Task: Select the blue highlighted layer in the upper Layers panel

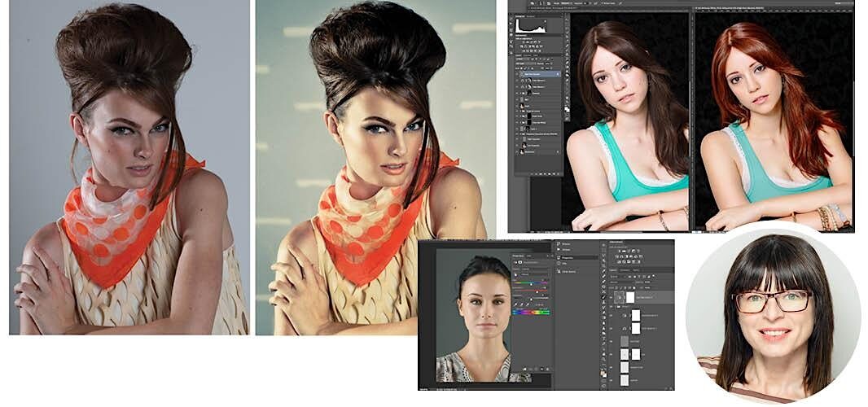Action: point(539,73)
